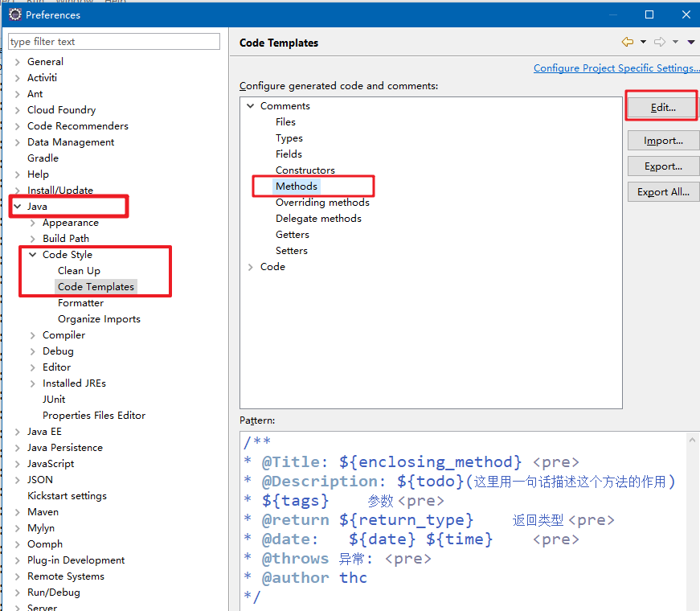This screenshot has height=611, width=700.
Task: Click the Preferences window gear icon
Action: [14, 14]
